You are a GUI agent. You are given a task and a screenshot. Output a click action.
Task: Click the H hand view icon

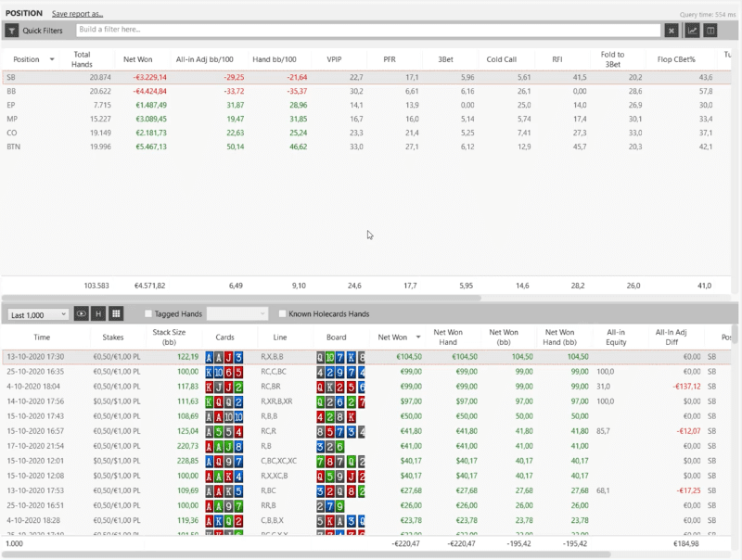click(98, 314)
